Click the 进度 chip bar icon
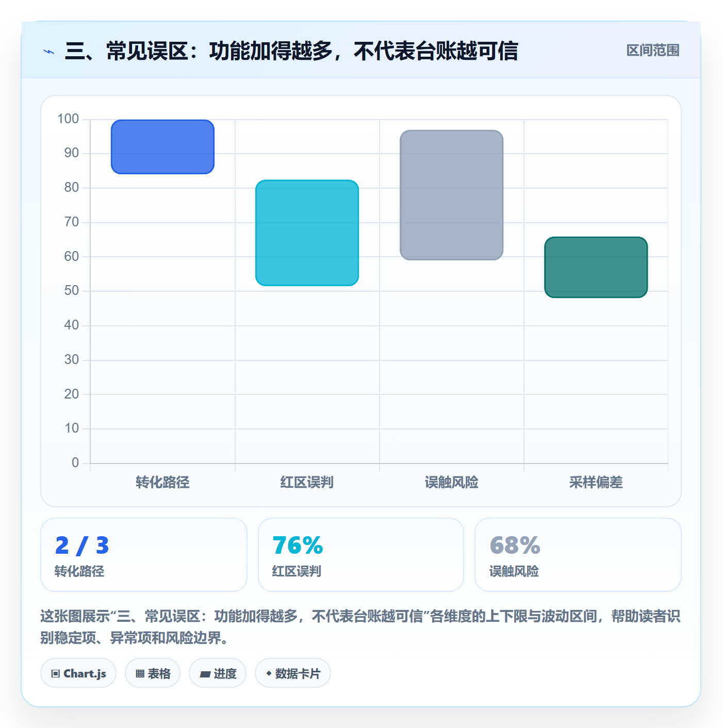Viewport: 722px width, 728px height. 205,674
